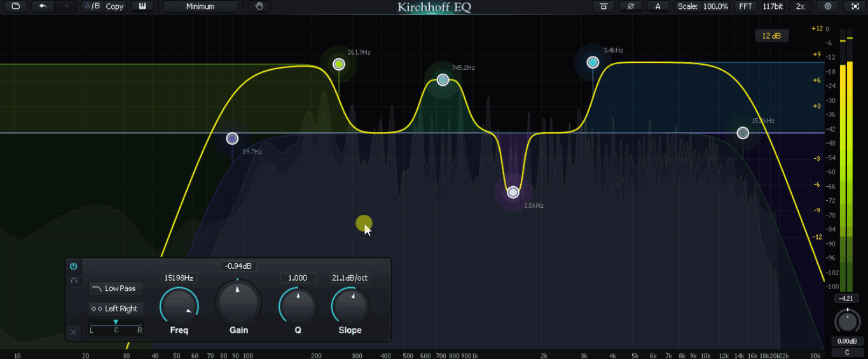Toggle phase invert icon

coord(631,6)
